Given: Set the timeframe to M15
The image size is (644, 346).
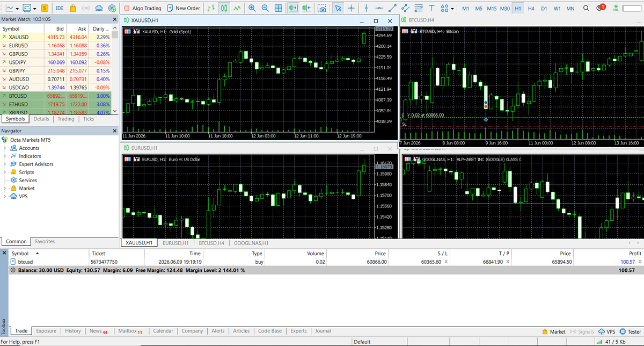Looking at the screenshot, I should [492, 9].
